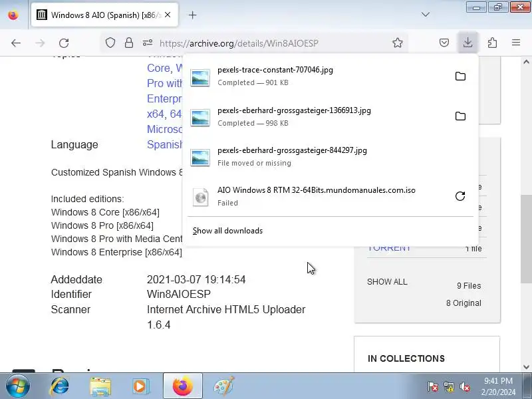Click the Identifier value Win8AIOESP
532x399 pixels.
coord(179,294)
